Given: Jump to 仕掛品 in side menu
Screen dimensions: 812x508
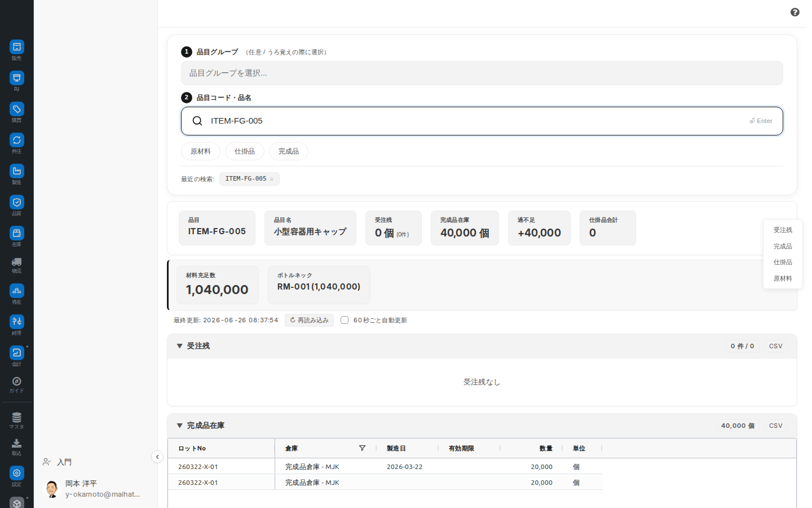Looking at the screenshot, I should click(783, 262).
